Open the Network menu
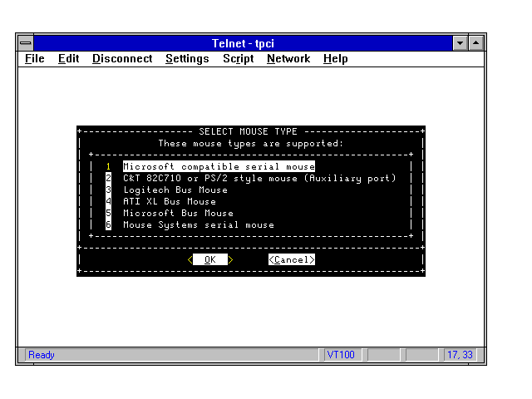The width and height of the screenshot is (532, 399). click(288, 59)
